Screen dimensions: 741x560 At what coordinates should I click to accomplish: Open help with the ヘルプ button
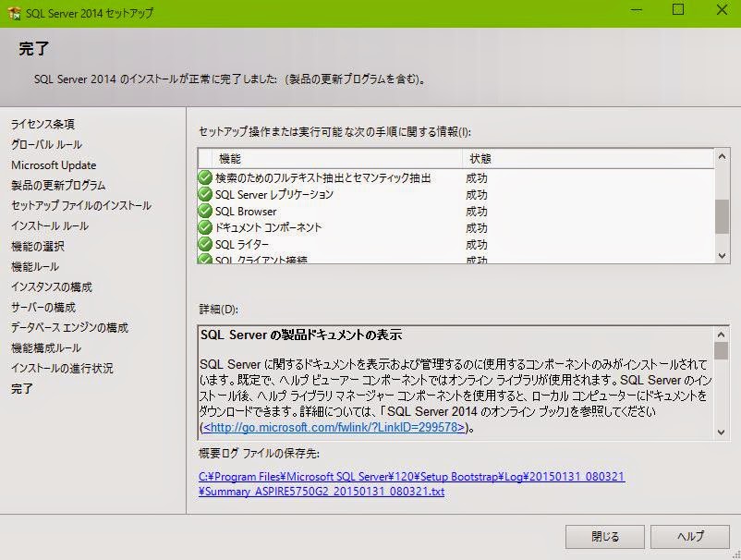point(690,536)
